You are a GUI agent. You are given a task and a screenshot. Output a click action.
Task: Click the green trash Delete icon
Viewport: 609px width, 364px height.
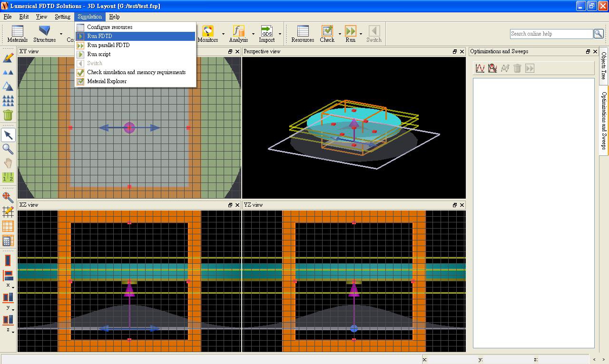click(x=8, y=115)
